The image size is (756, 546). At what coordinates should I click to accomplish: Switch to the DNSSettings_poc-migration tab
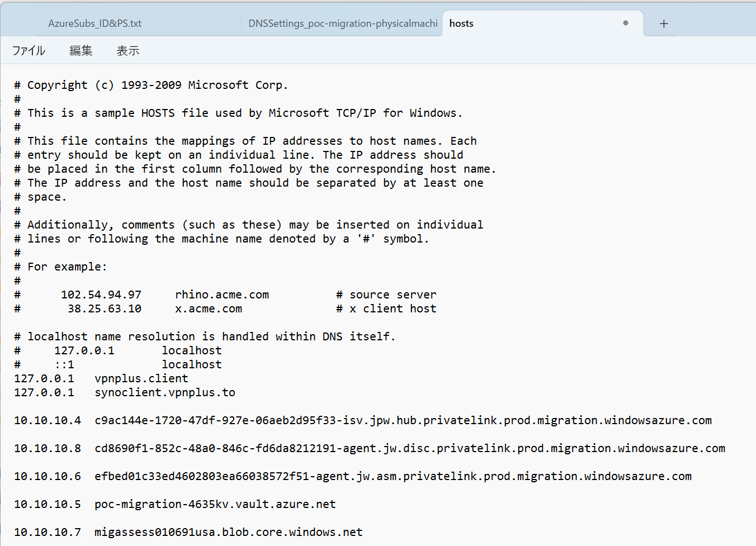click(342, 23)
